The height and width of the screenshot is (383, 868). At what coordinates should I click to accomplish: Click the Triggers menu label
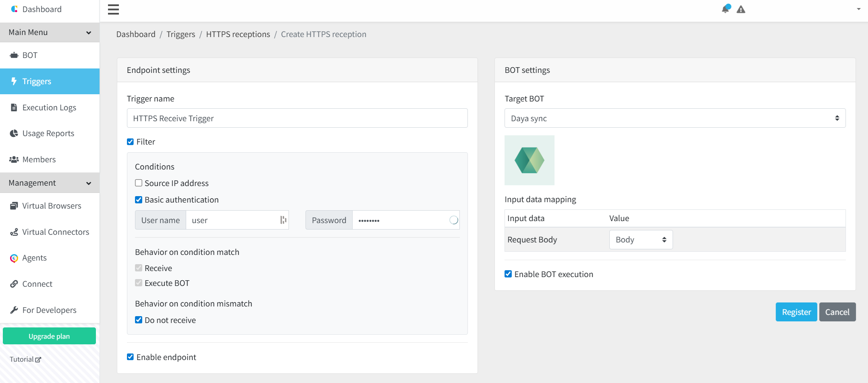37,81
